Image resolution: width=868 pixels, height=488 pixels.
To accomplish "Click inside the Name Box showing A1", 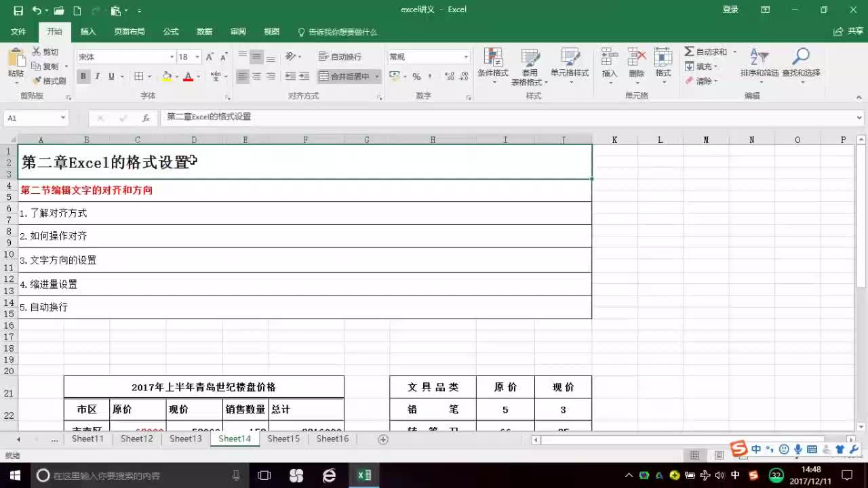I will 31,117.
